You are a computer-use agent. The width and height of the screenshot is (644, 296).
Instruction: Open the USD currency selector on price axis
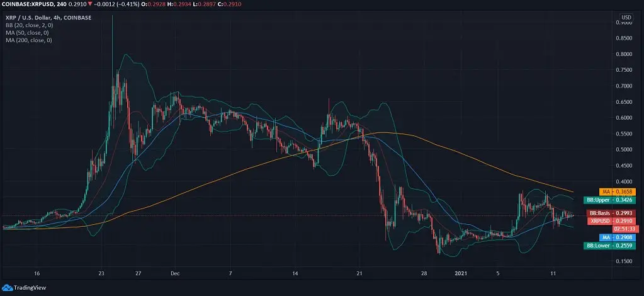point(626,17)
